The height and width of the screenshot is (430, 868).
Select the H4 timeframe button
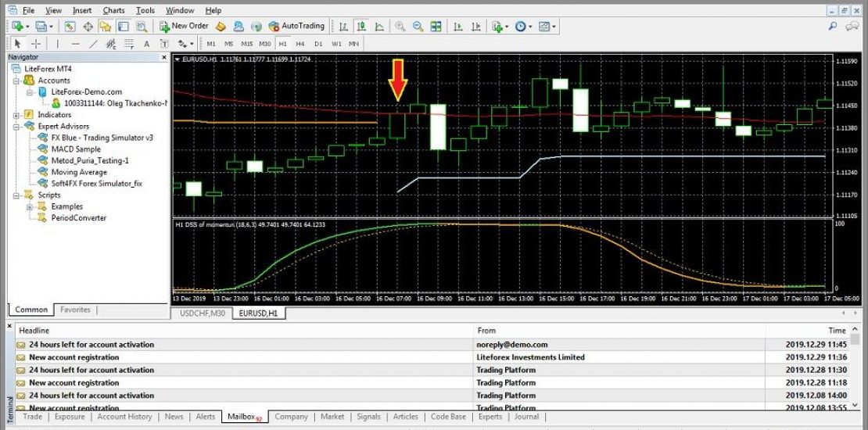tap(300, 44)
